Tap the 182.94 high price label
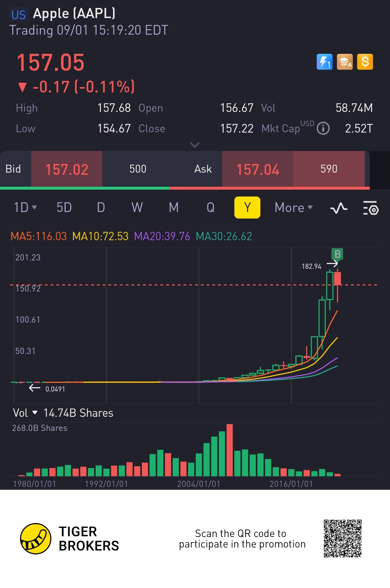 [312, 266]
